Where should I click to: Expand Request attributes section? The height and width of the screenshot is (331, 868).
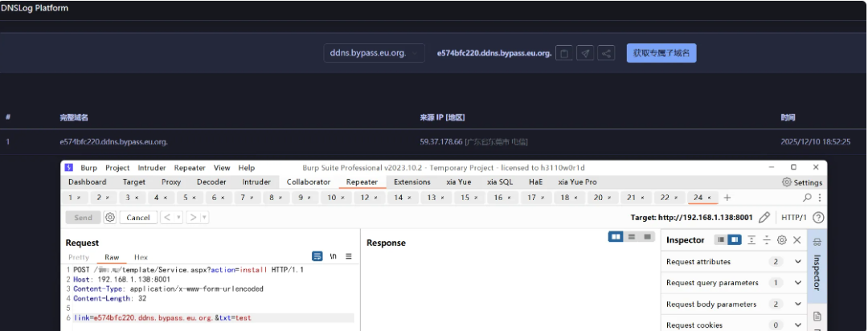point(798,262)
